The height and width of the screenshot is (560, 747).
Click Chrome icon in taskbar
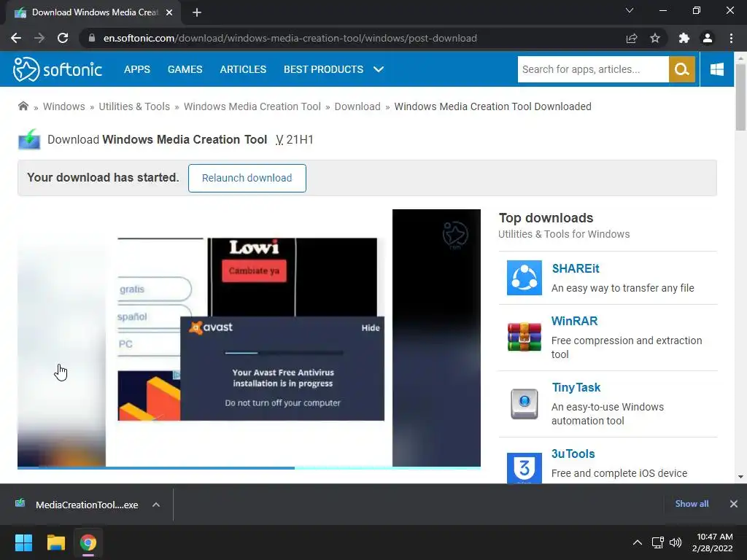point(88,542)
